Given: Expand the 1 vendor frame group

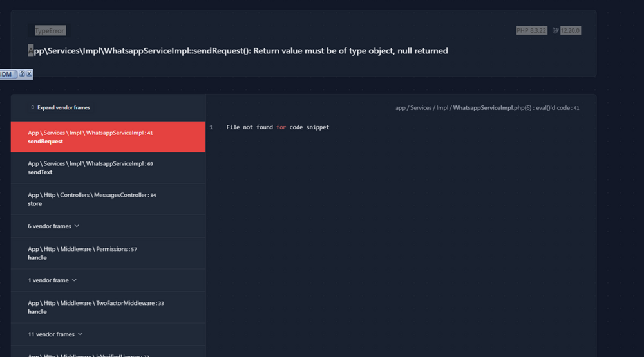Looking at the screenshot, I should pos(108,280).
